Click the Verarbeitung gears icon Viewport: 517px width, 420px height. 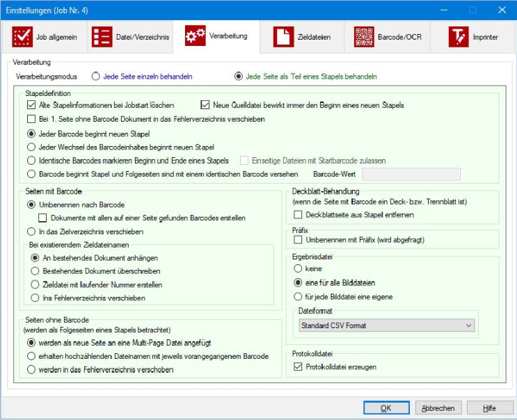[x=196, y=35]
